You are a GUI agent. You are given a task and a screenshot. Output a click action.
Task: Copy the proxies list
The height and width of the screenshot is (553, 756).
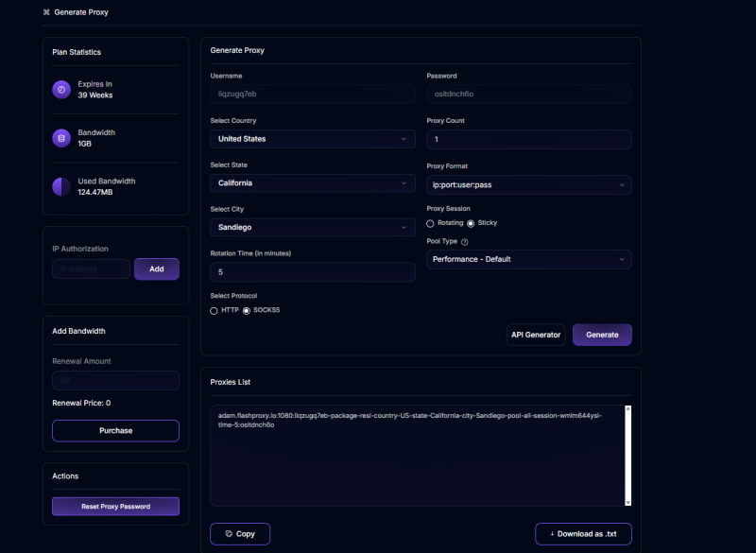point(240,534)
